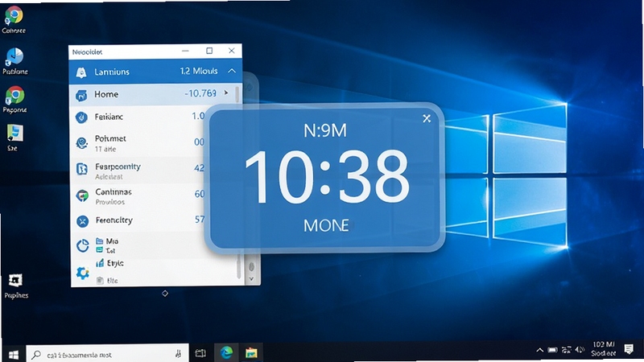Select the Ferencitry list item

(x=138, y=220)
